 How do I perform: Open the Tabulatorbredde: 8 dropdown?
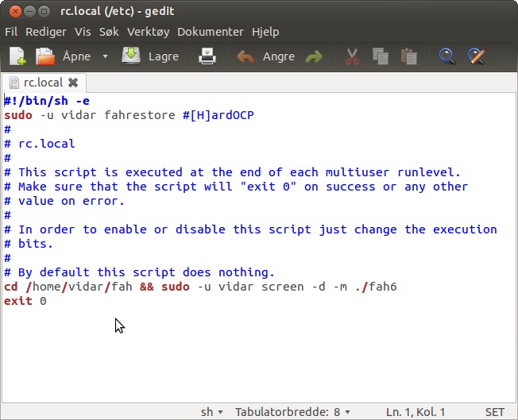click(x=292, y=412)
